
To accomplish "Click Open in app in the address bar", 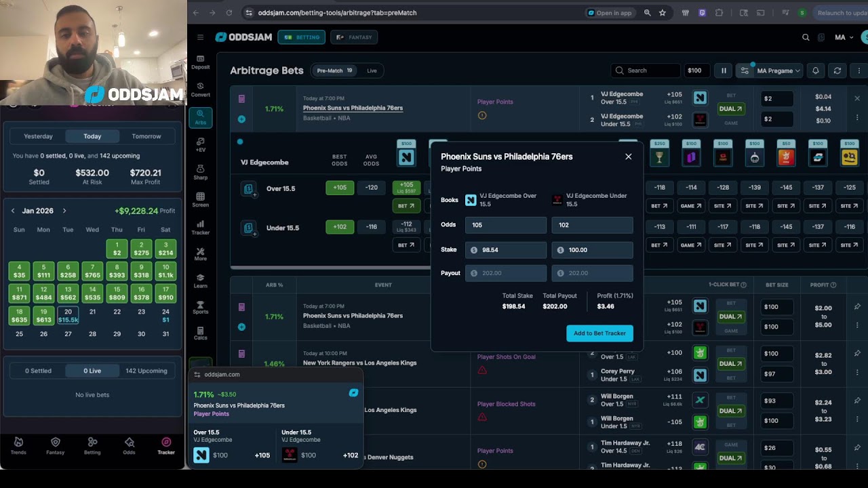I will click(x=610, y=12).
